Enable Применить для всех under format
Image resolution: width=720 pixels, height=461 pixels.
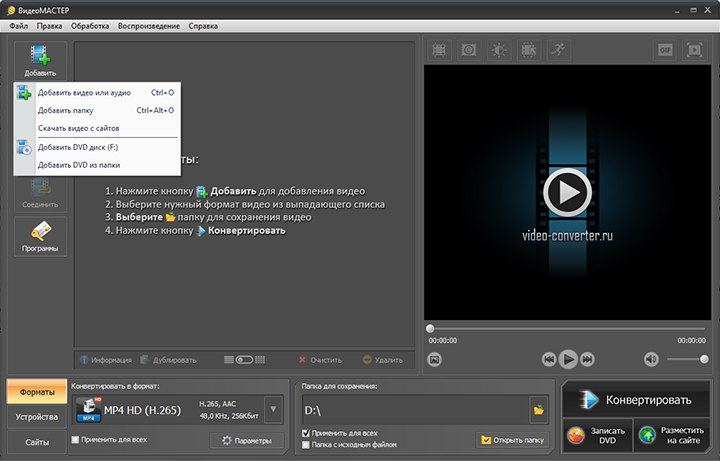75,439
